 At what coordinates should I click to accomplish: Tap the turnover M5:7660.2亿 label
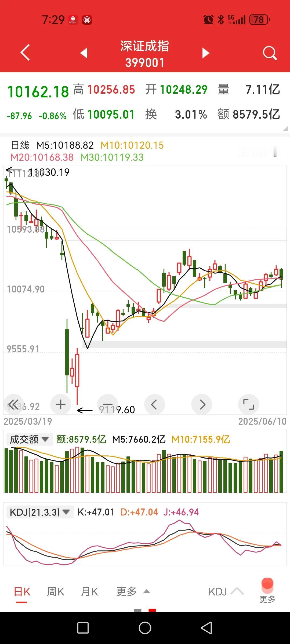coord(139,439)
